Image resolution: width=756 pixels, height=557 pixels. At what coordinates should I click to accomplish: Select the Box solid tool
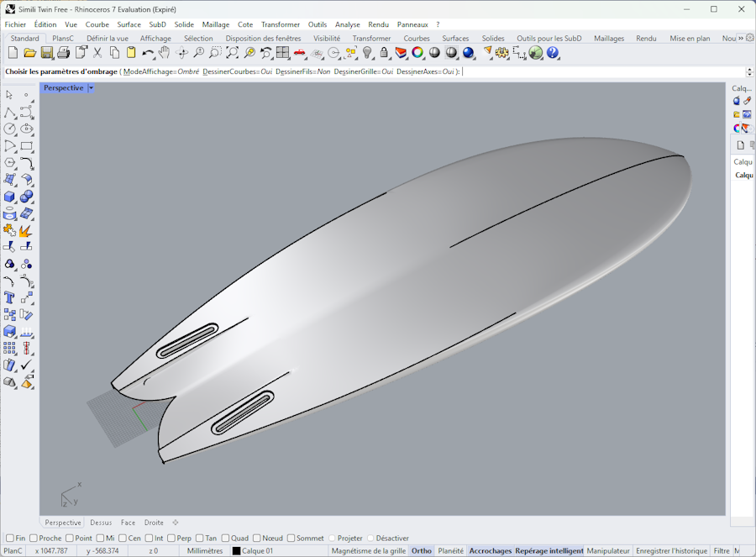(x=10, y=197)
